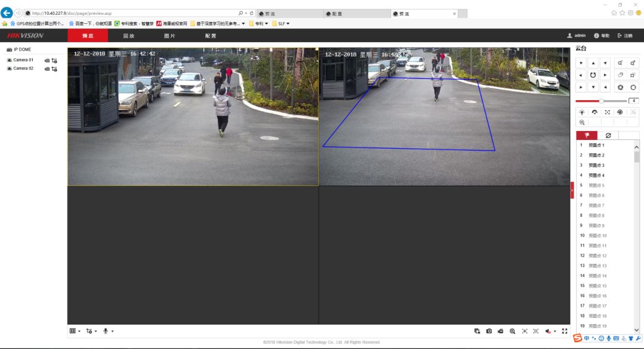Pan the PTZ camera left
644x349 pixels.
581,75
